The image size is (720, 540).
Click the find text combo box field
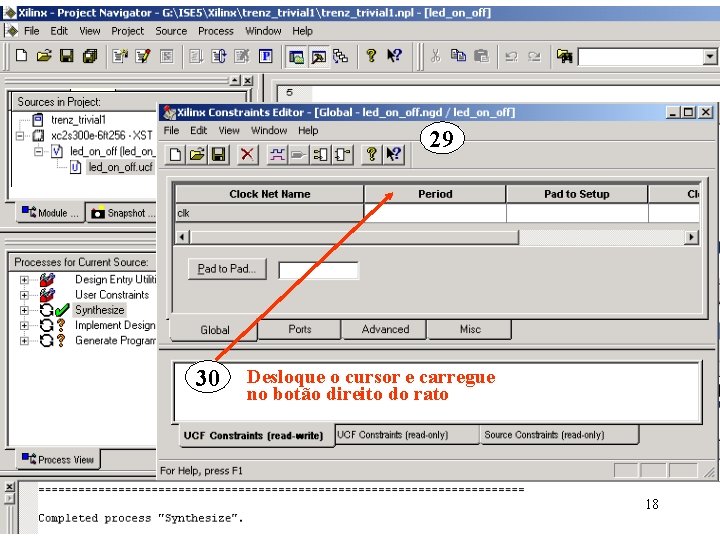641,57
